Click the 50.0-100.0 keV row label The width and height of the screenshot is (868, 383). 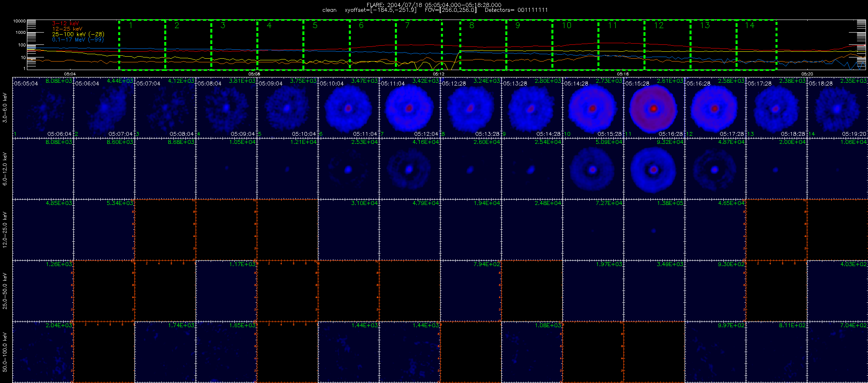pos(5,352)
